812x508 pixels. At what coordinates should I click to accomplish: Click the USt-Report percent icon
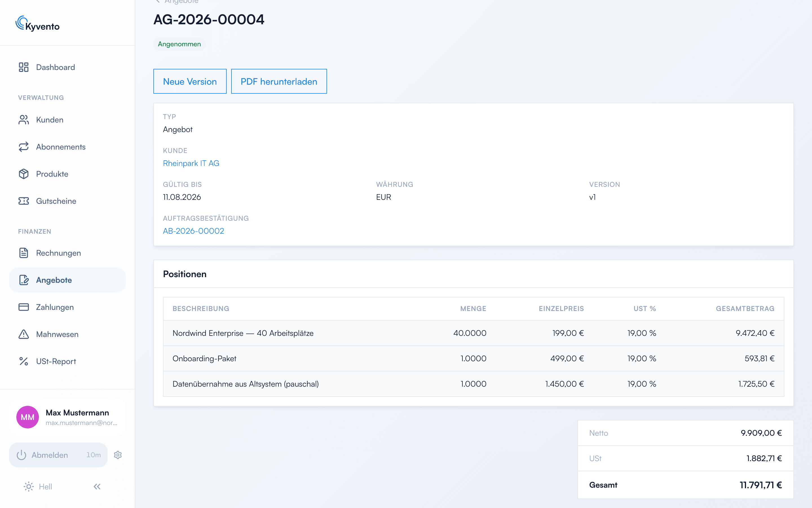point(23,361)
